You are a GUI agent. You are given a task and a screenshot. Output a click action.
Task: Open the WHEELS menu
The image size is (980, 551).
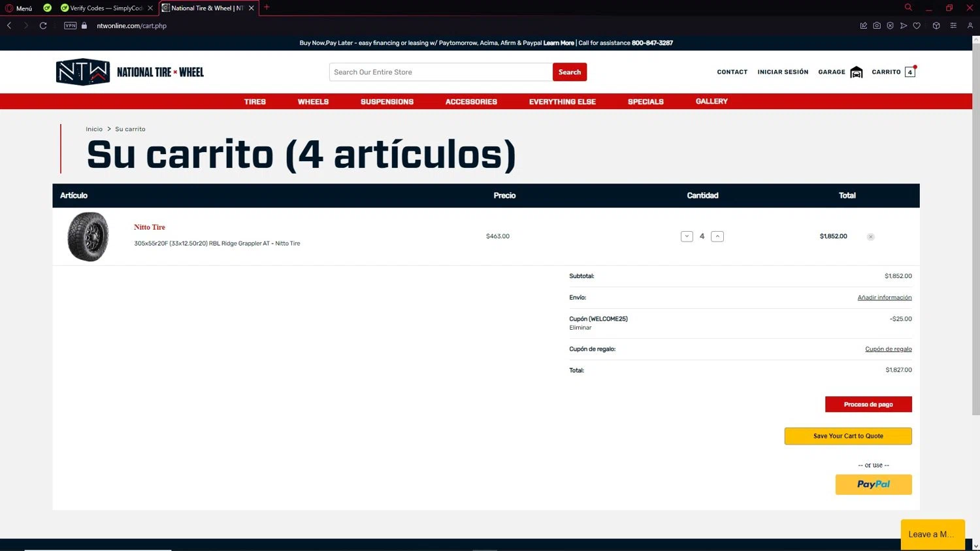[313, 102]
